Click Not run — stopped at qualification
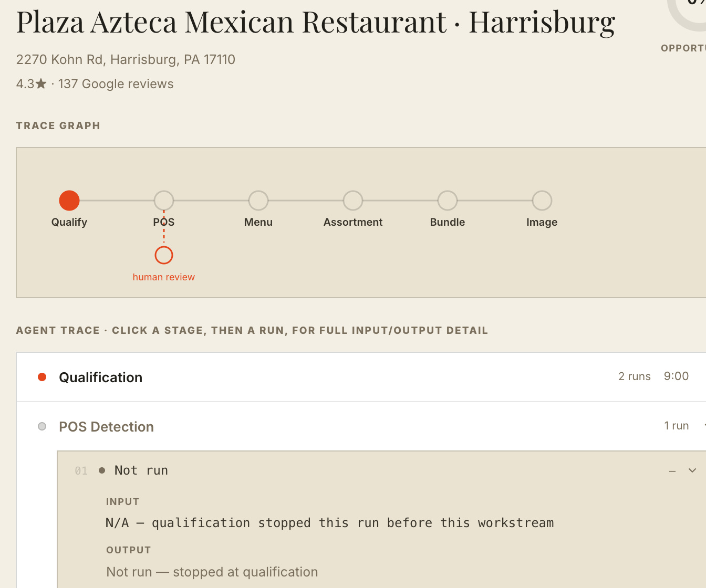The width and height of the screenshot is (706, 588). tap(212, 572)
